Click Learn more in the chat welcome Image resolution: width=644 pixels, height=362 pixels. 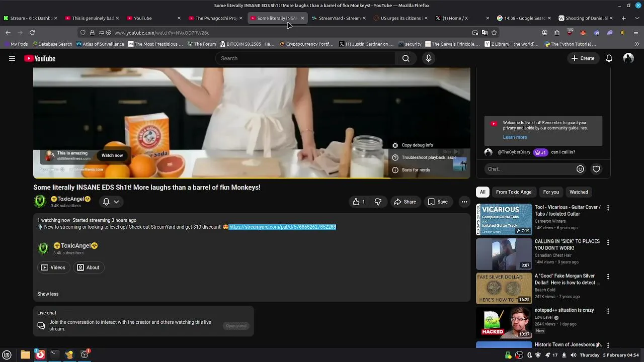515,137
